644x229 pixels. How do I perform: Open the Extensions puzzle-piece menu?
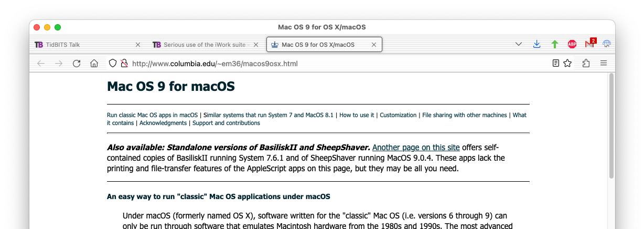(586, 64)
